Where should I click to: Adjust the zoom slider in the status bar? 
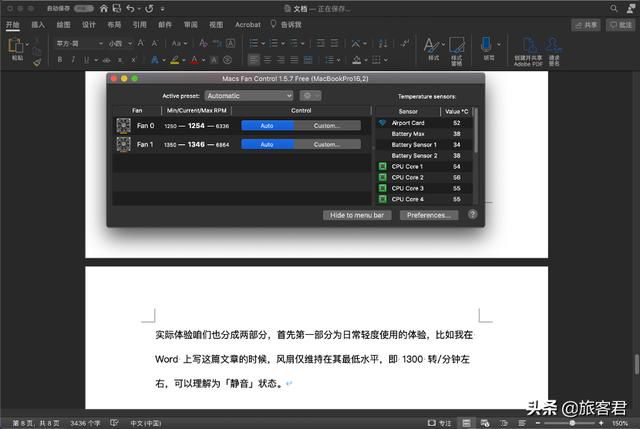[572, 423]
